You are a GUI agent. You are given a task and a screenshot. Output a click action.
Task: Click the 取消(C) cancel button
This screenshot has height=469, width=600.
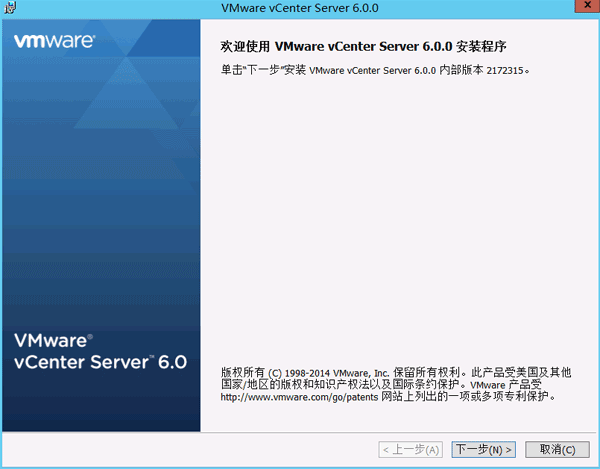[x=557, y=449]
